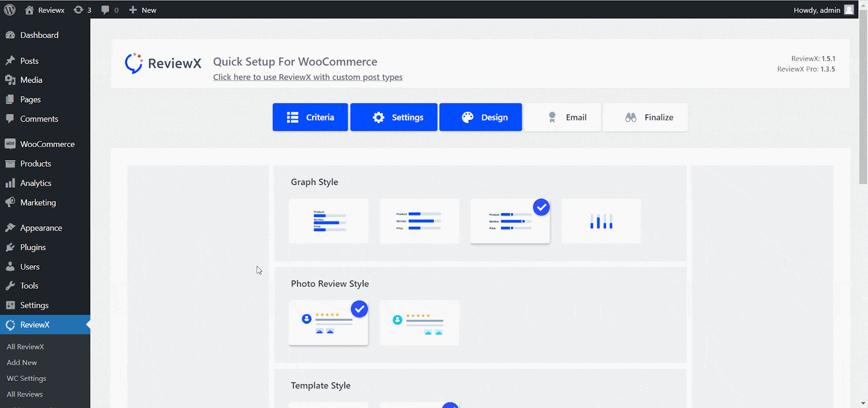This screenshot has height=408, width=868.
Task: Go to the Finalize tab
Action: tap(645, 117)
